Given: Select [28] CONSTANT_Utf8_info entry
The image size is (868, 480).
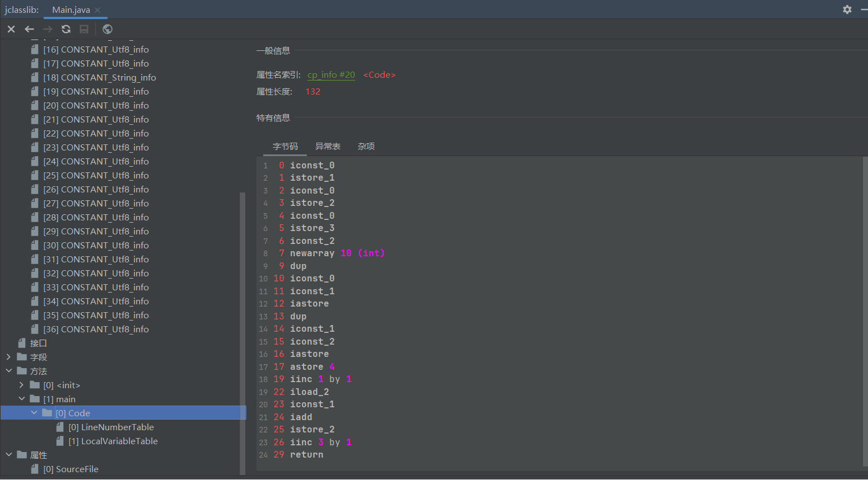Looking at the screenshot, I should [x=96, y=217].
